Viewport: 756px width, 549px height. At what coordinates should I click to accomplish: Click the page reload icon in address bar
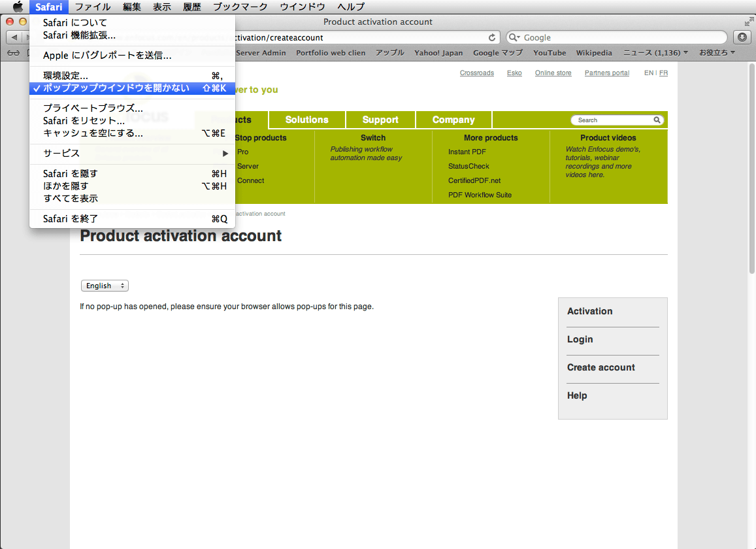pyautogui.click(x=492, y=37)
